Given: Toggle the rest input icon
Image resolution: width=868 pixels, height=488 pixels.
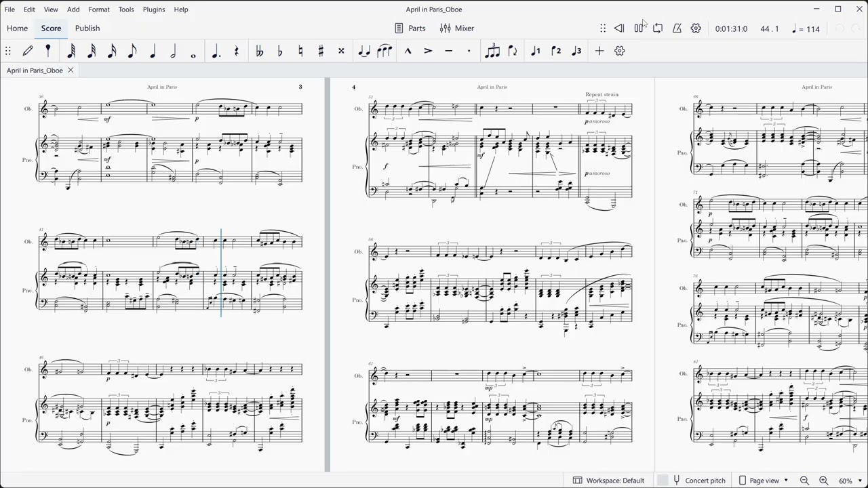Looking at the screenshot, I should tap(237, 51).
